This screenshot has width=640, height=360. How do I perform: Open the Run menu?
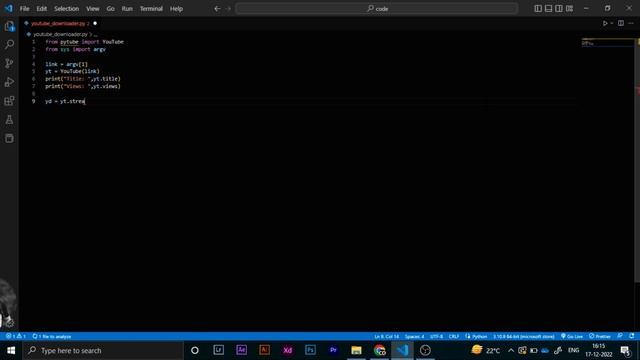[127, 9]
